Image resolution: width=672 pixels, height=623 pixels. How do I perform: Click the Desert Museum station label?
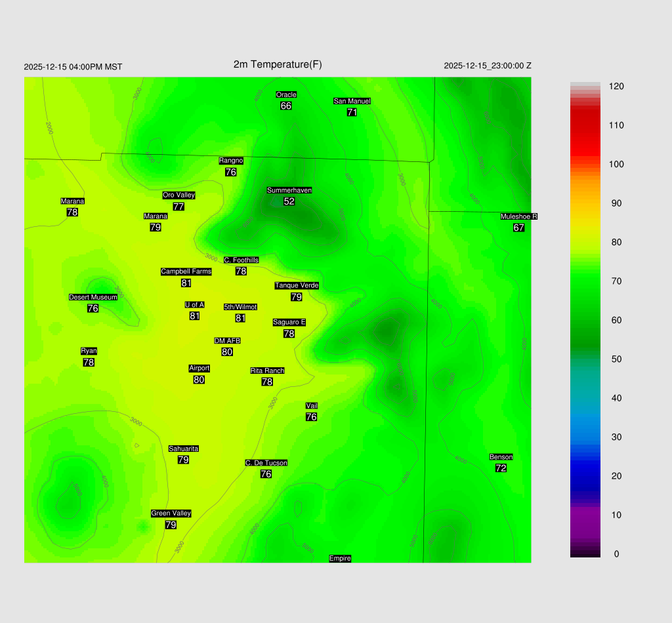point(93,297)
